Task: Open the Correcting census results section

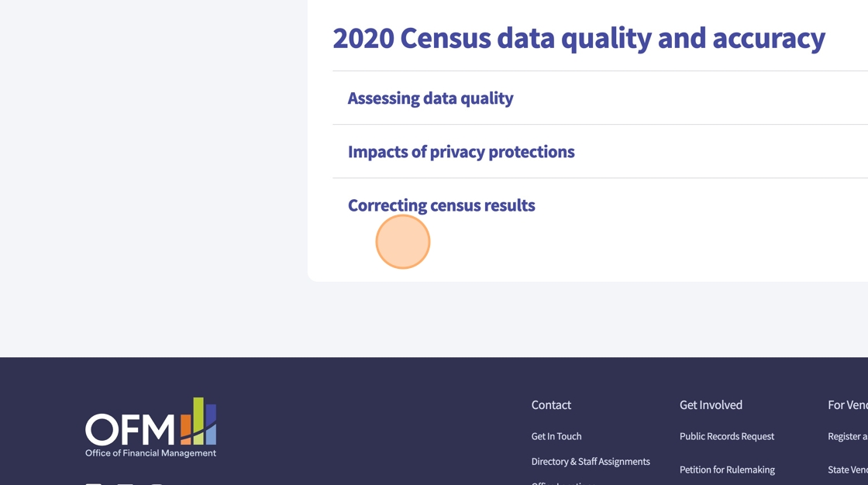Action: 441,205
